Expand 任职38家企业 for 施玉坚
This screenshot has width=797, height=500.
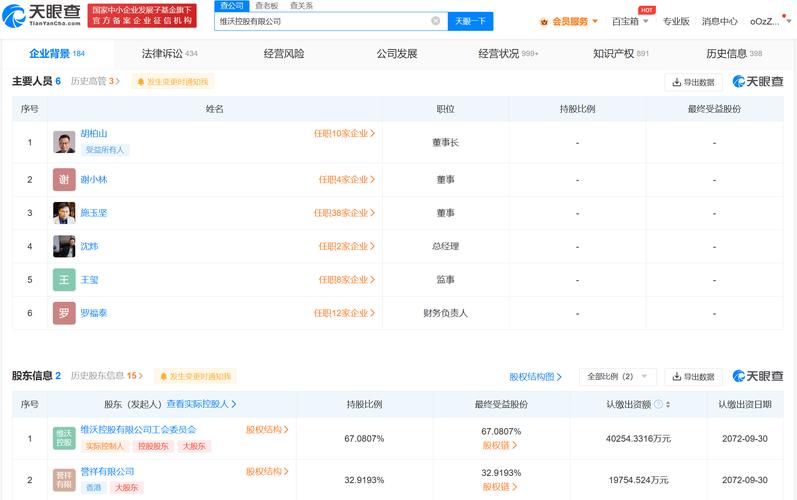click(344, 213)
